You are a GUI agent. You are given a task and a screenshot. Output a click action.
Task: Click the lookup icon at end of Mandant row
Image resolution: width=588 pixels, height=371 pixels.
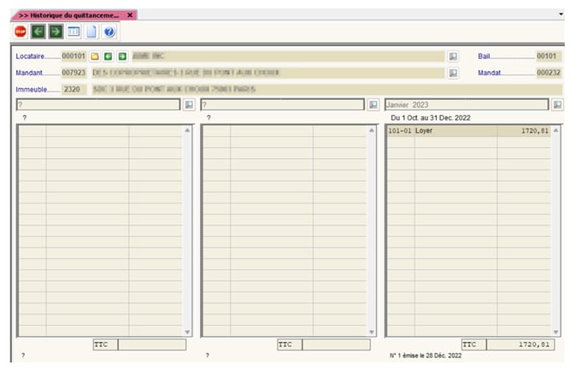tap(453, 74)
